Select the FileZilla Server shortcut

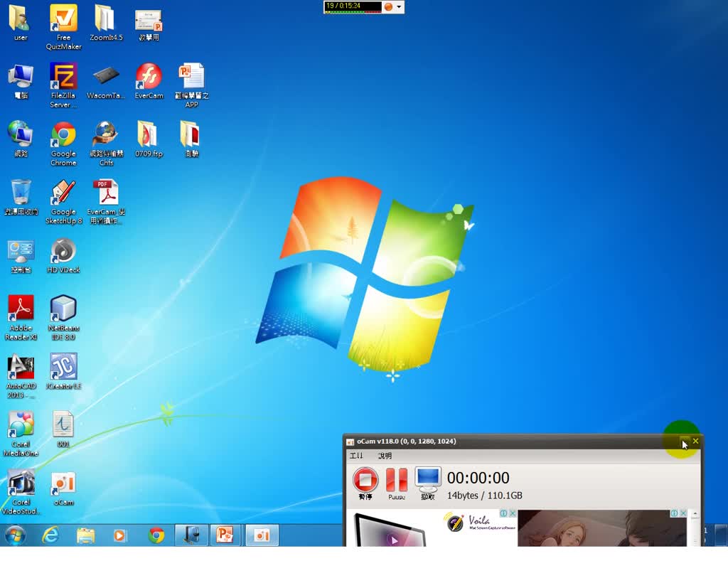63,85
